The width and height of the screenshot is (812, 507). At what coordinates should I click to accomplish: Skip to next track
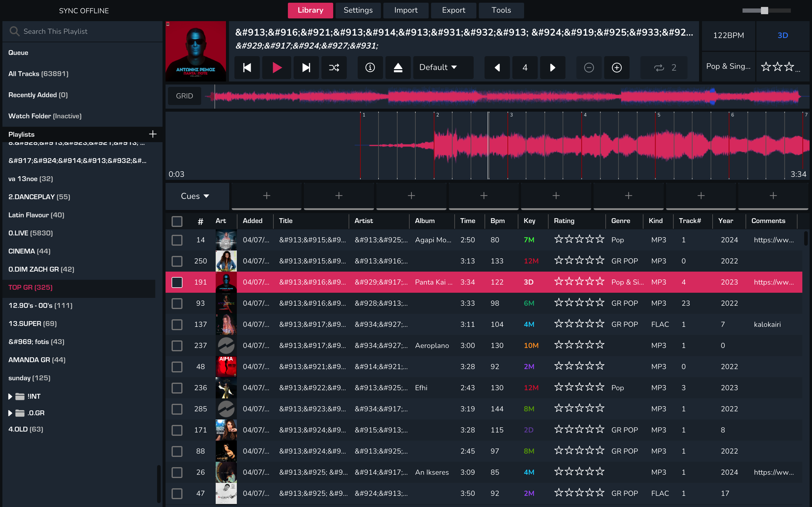pyautogui.click(x=306, y=67)
